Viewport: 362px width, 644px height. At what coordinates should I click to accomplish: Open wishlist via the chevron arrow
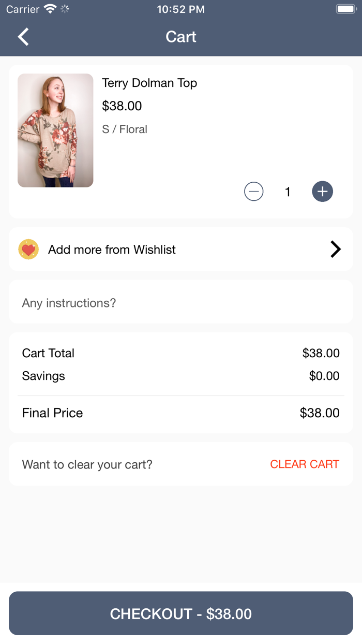(335, 250)
